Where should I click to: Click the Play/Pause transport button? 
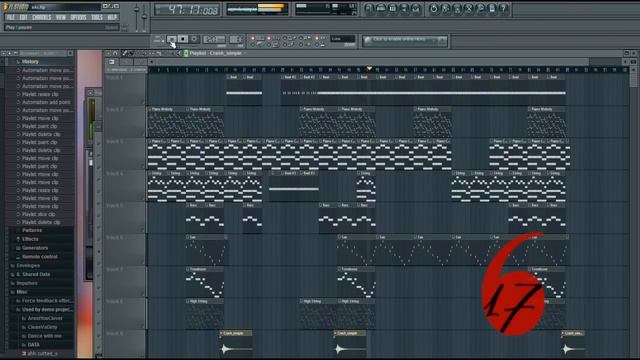(172, 39)
